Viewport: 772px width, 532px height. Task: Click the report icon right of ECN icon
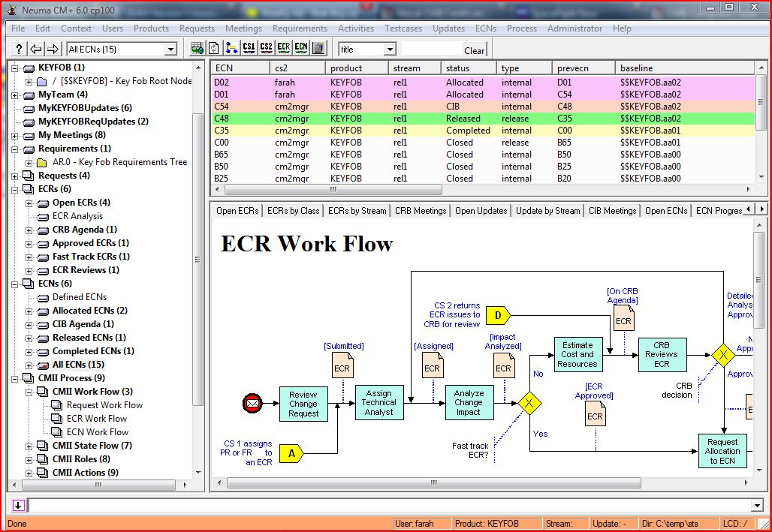[318, 48]
